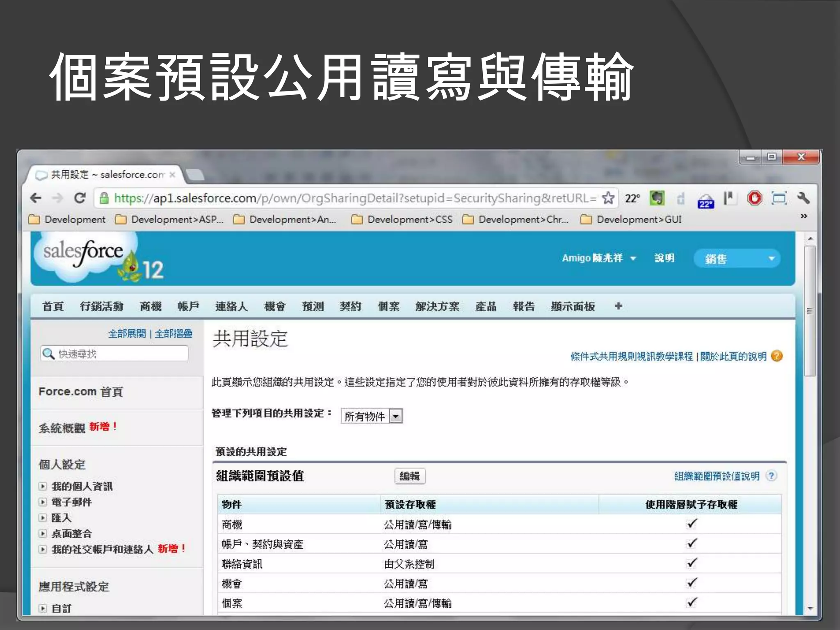Viewport: 840px width, 630px height.
Task: Click the green padlock in the address bar
Action: click(x=104, y=199)
